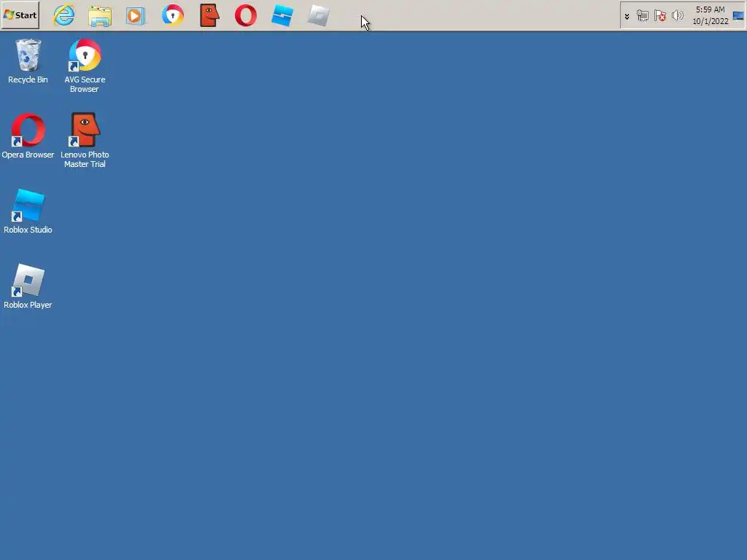The width and height of the screenshot is (747, 560).
Task: Select the Opera Browser desktop shortcut
Action: pyautogui.click(x=28, y=136)
